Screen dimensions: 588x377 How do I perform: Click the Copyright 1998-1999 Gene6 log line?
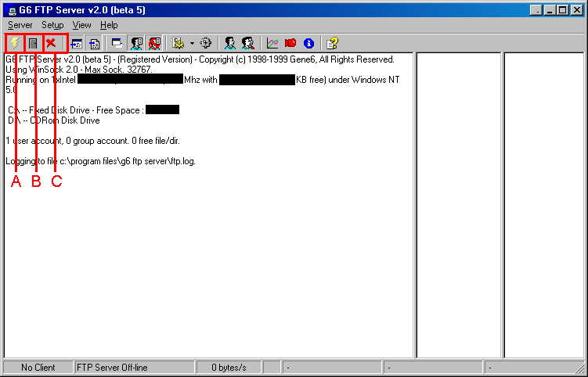coord(200,59)
